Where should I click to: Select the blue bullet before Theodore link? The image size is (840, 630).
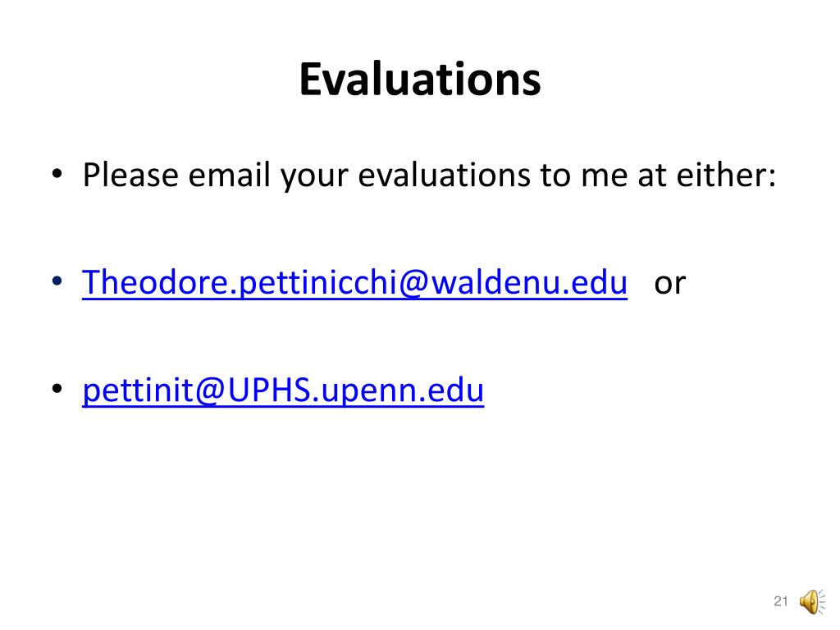point(57,281)
